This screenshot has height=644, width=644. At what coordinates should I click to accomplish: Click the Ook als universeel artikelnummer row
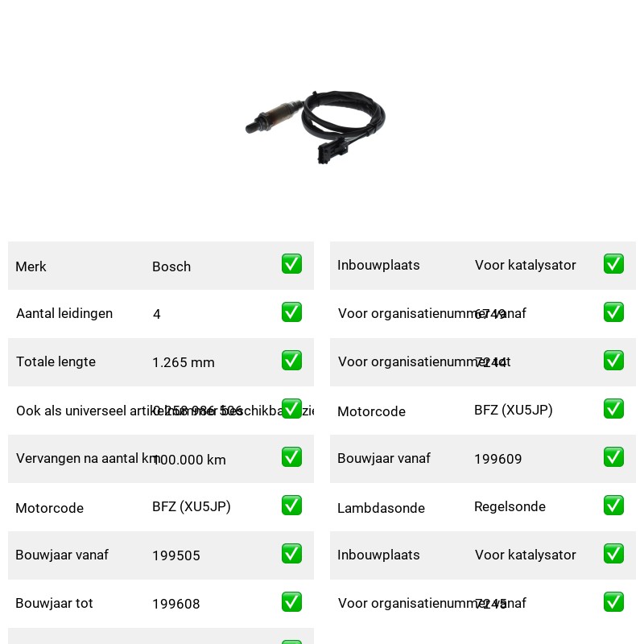(x=161, y=411)
